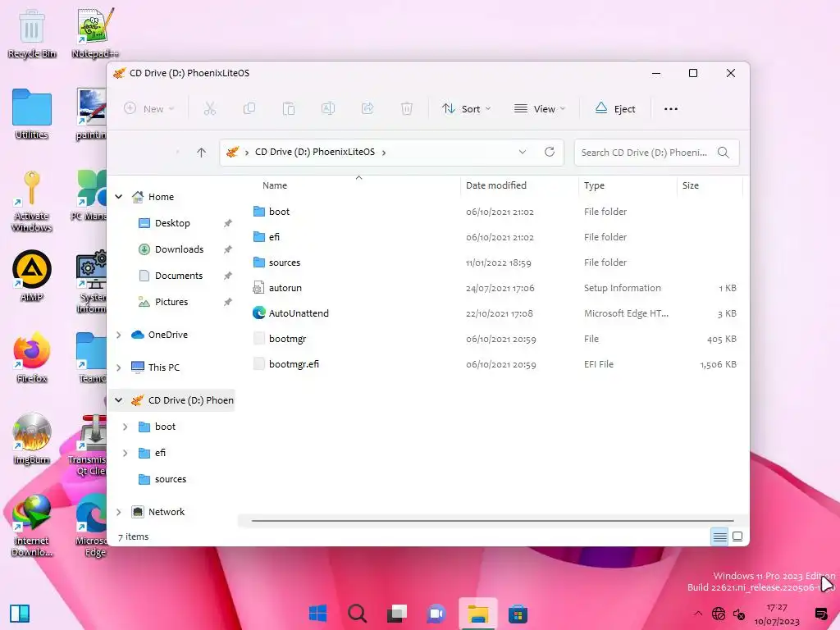Viewport: 840px width, 630px height.
Task: Click the horizontal scrollbar in file list
Action: click(x=492, y=520)
